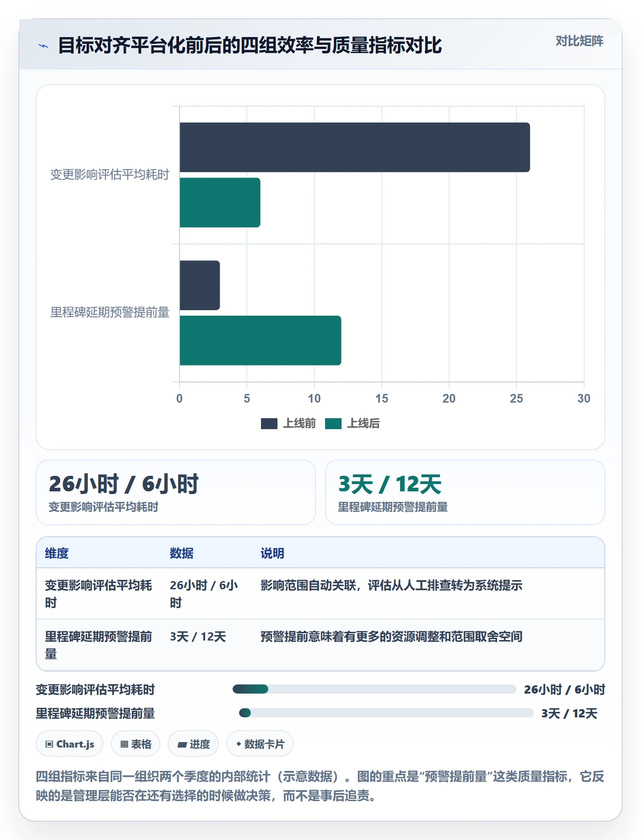The image size is (641, 840).
Task: Select the 数据卡片 tag chip
Action: [x=260, y=744]
